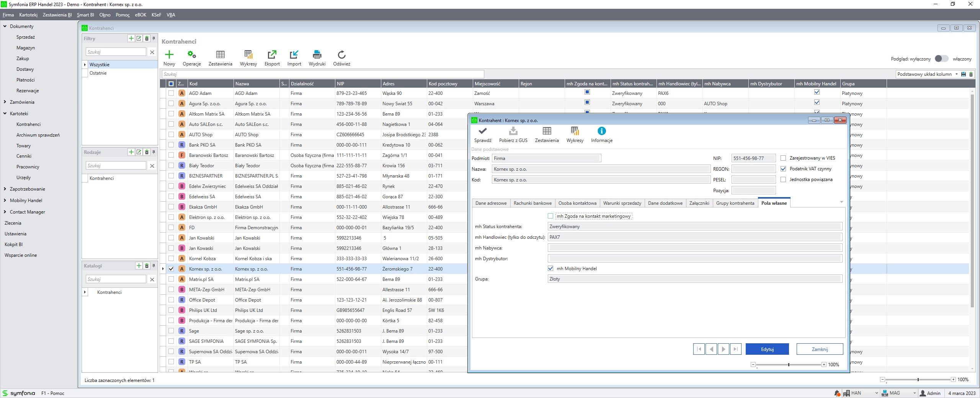
Task: Uncheck Podatnik VAT czynny checkbox
Action: (783, 169)
